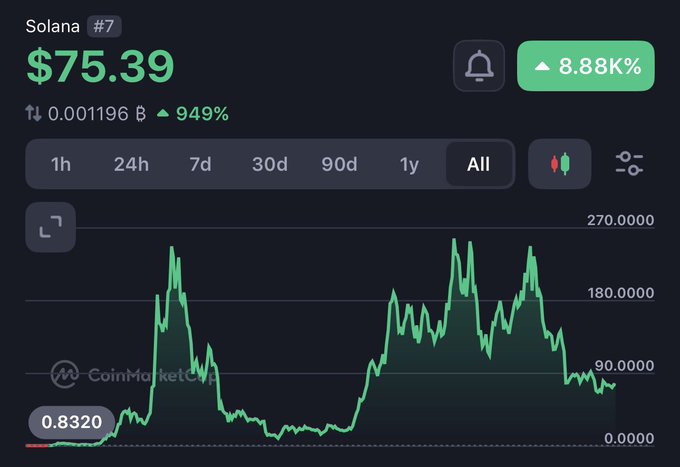Tap the 949% BTC change
The width and height of the screenshot is (680, 467).
point(193,114)
